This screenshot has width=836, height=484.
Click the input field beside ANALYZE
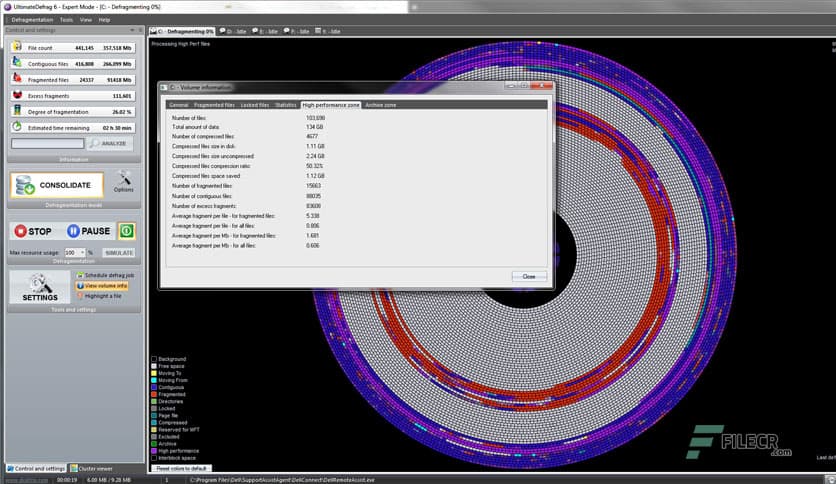click(x=47, y=143)
